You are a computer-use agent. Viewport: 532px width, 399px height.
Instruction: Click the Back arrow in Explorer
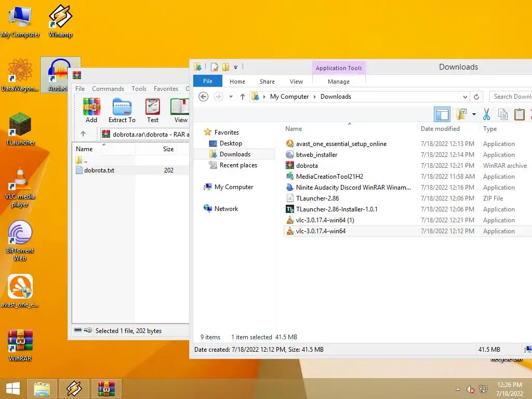click(203, 97)
